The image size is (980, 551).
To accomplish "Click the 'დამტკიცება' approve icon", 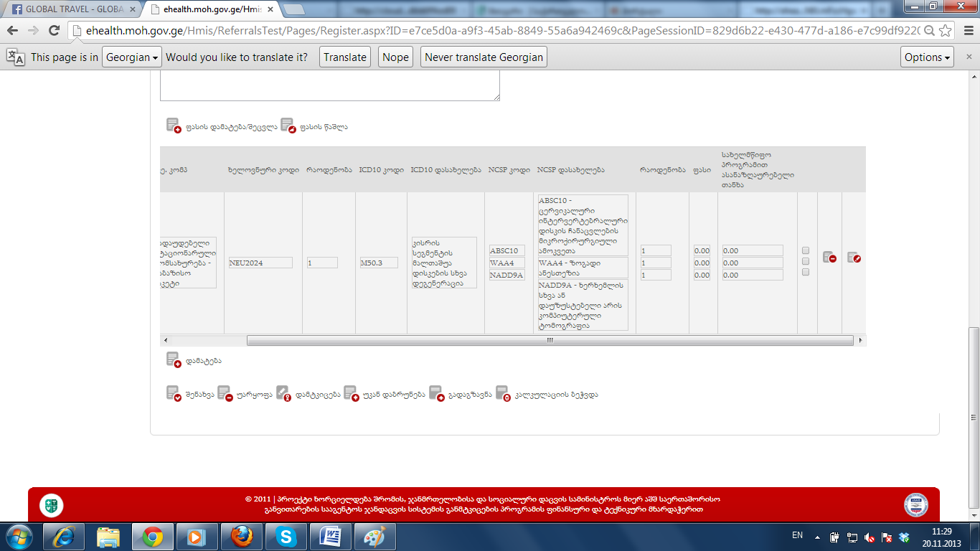I will click(x=283, y=394).
